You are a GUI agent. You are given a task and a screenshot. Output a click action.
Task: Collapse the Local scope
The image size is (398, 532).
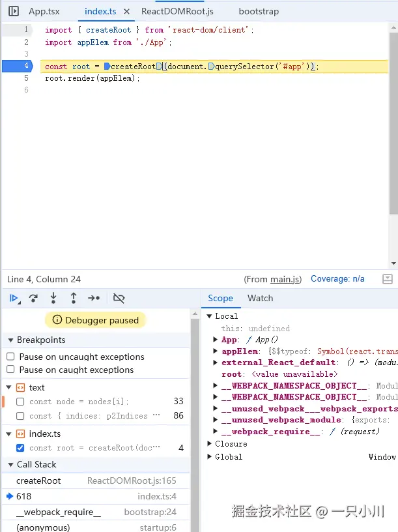(x=209, y=316)
